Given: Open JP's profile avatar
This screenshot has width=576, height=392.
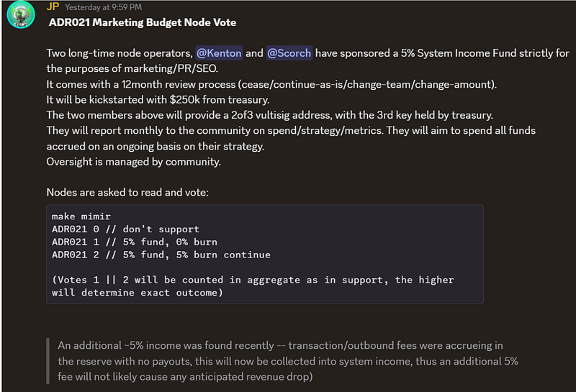Looking at the screenshot, I should (21, 14).
